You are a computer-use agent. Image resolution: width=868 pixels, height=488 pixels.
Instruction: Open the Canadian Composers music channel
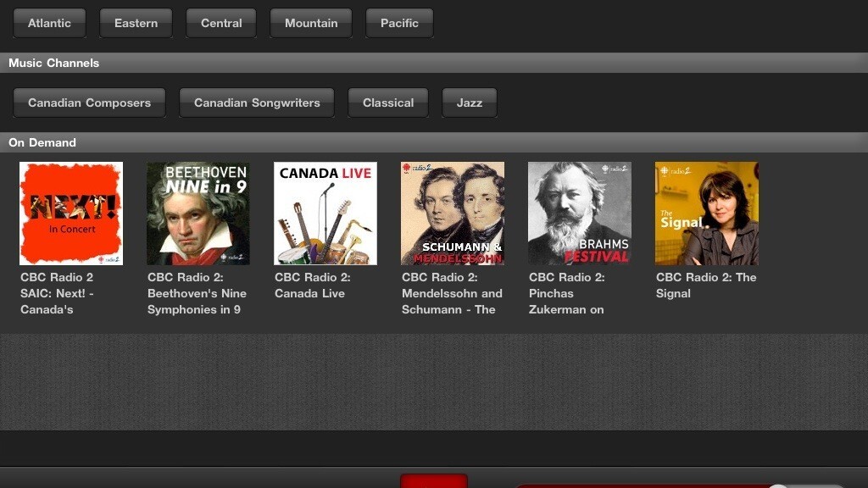[x=90, y=103]
